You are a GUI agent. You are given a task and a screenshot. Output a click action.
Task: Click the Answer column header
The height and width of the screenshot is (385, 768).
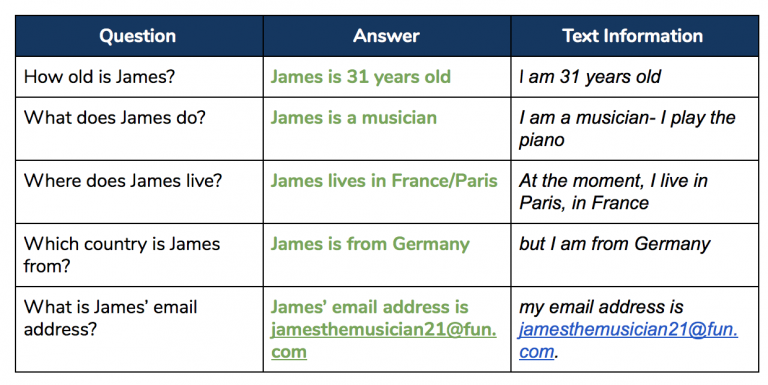[387, 36]
